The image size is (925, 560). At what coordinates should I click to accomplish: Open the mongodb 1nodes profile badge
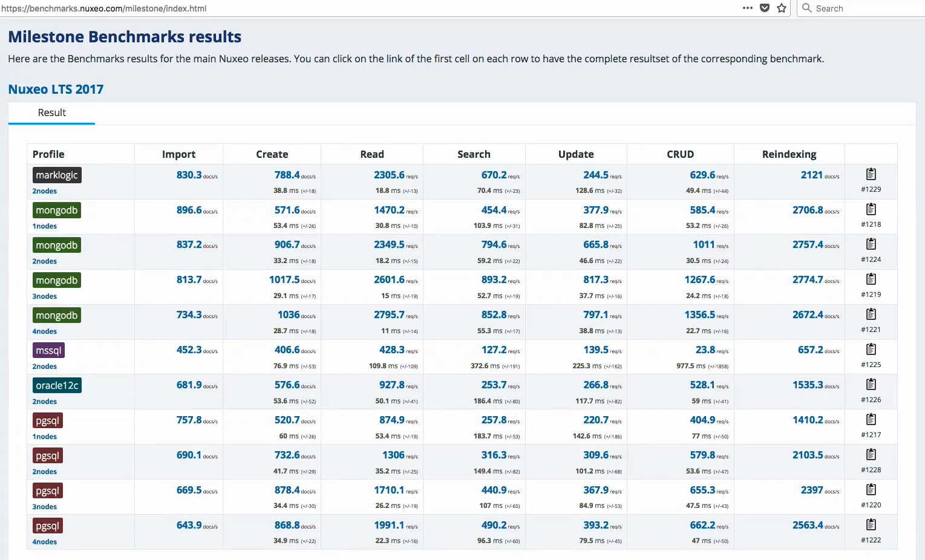coord(57,210)
